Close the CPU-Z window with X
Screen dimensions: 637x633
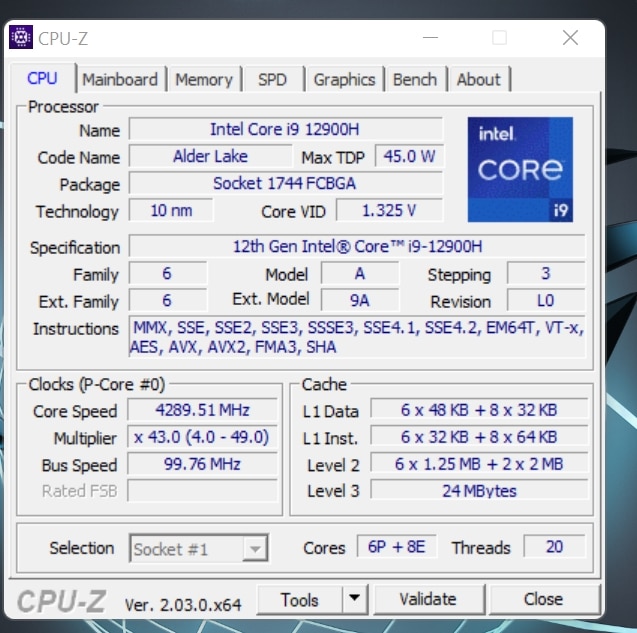click(570, 38)
